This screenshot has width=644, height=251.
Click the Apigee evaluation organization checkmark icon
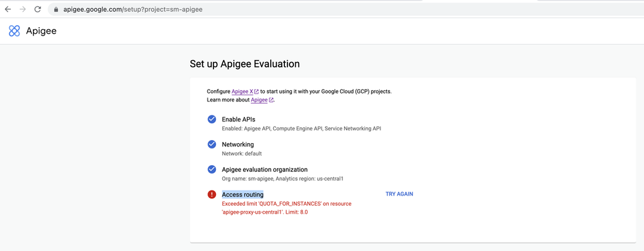point(212,169)
